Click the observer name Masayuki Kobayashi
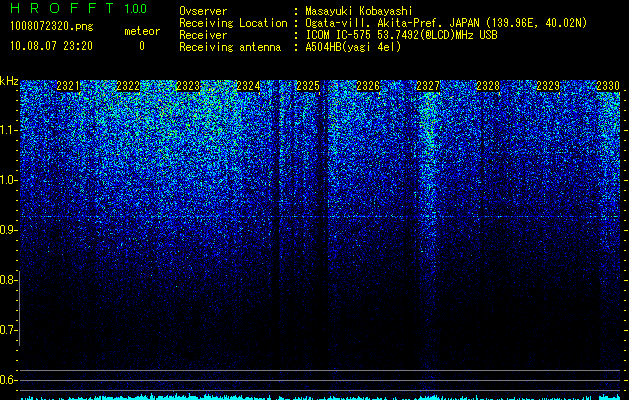This screenshot has height=400, width=629. (x=359, y=11)
